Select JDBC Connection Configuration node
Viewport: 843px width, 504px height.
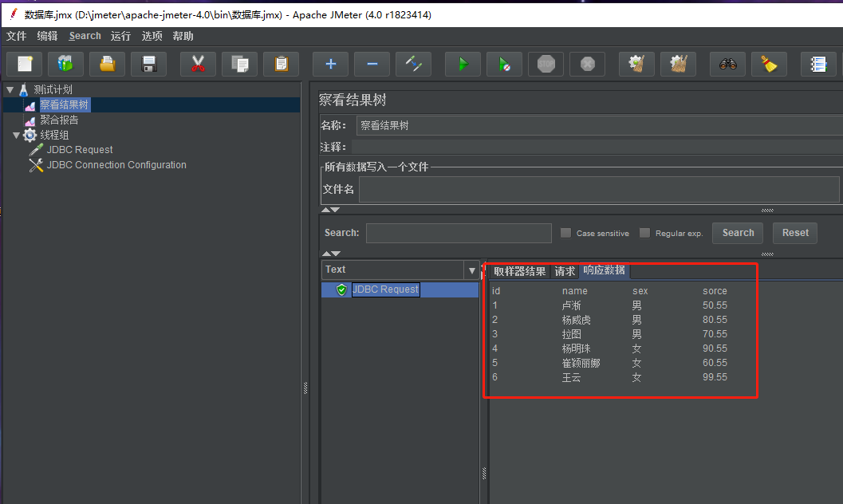point(116,165)
